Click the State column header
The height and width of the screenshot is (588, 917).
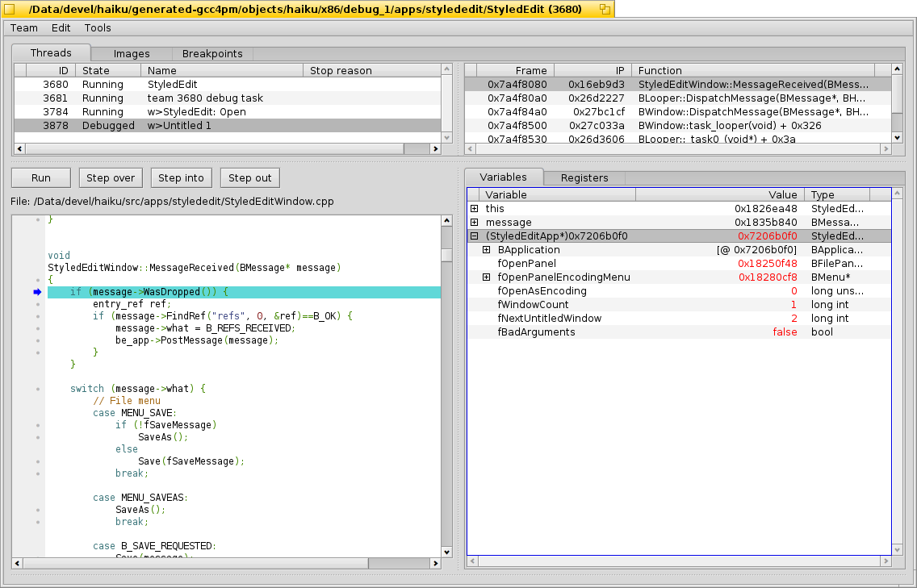click(x=108, y=71)
